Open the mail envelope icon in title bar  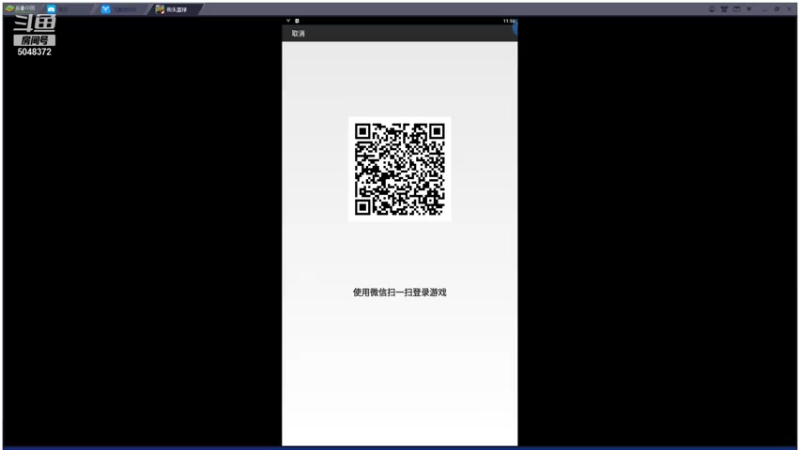tap(737, 9)
